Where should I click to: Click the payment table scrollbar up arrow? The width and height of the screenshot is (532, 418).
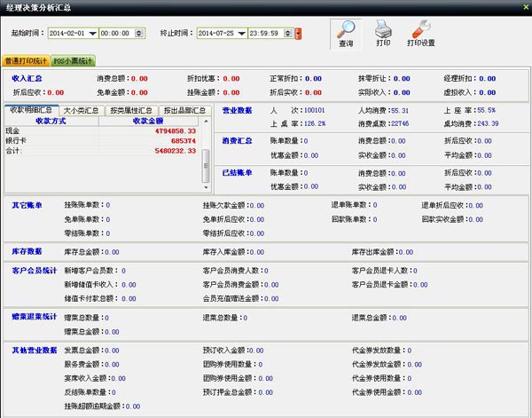coord(207,120)
